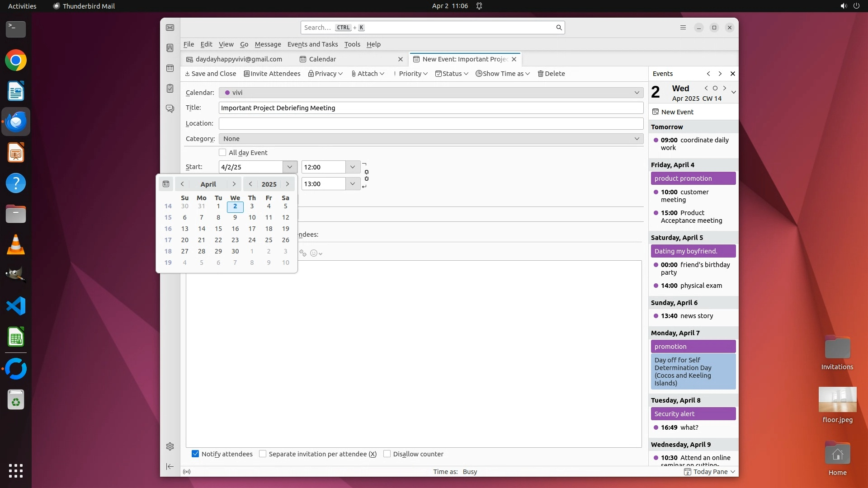The image size is (868, 488).
Task: Open the Events and Tasks menu
Action: point(312,44)
